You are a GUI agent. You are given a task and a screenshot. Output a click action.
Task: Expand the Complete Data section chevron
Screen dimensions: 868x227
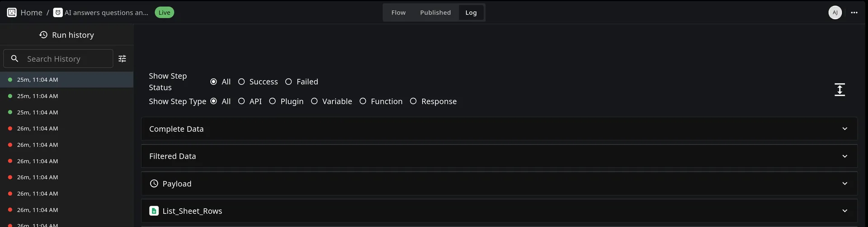(x=845, y=129)
